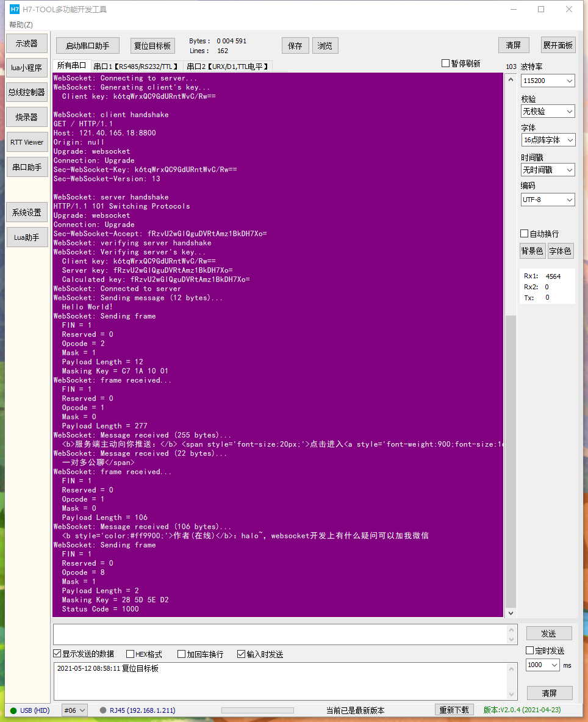Screen dimensions: 588x722
Task: Click the log box scroll down arrow
Action: coord(512,695)
